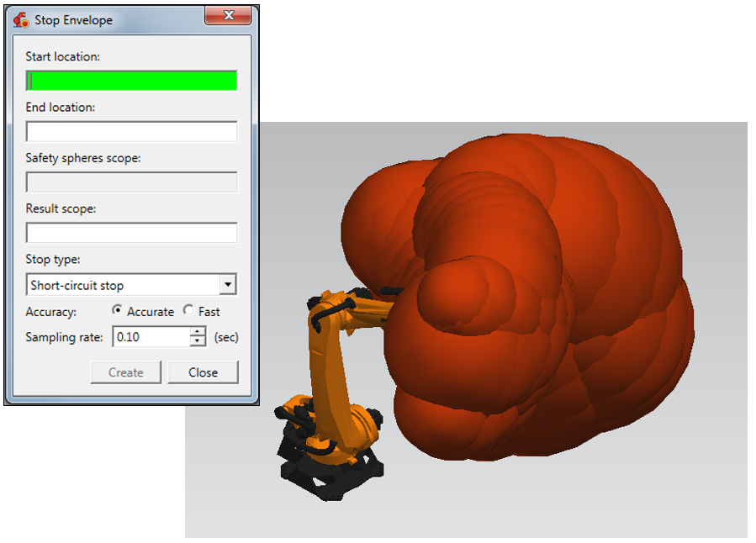756x543 pixels.
Task: Select the Accurate accuracy radio button
Action: click(x=117, y=310)
